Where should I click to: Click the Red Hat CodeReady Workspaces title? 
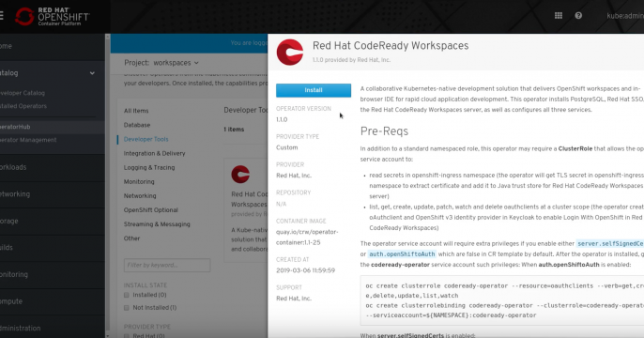pyautogui.click(x=391, y=46)
